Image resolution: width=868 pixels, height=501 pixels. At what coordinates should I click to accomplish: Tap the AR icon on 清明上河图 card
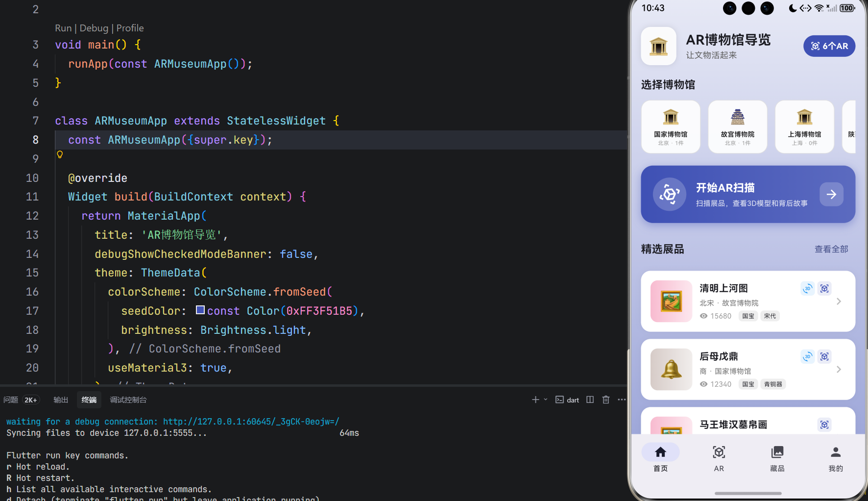pos(825,288)
